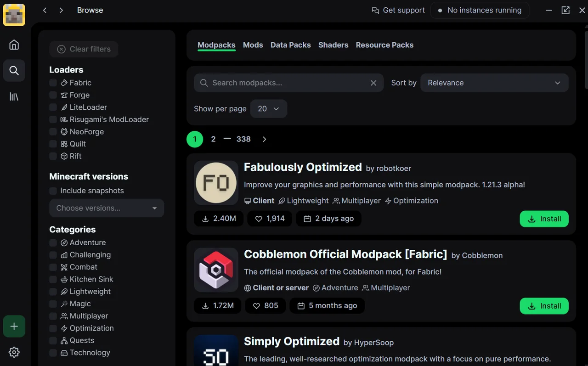Go back with the left arrow
The width and height of the screenshot is (588, 366).
point(45,10)
